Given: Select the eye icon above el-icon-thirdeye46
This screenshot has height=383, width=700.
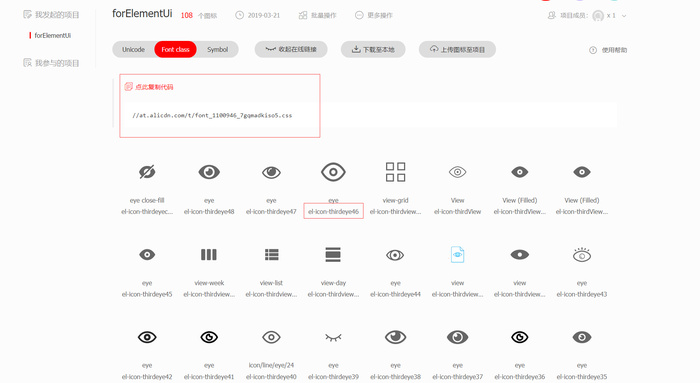Looking at the screenshot, I should [333, 172].
